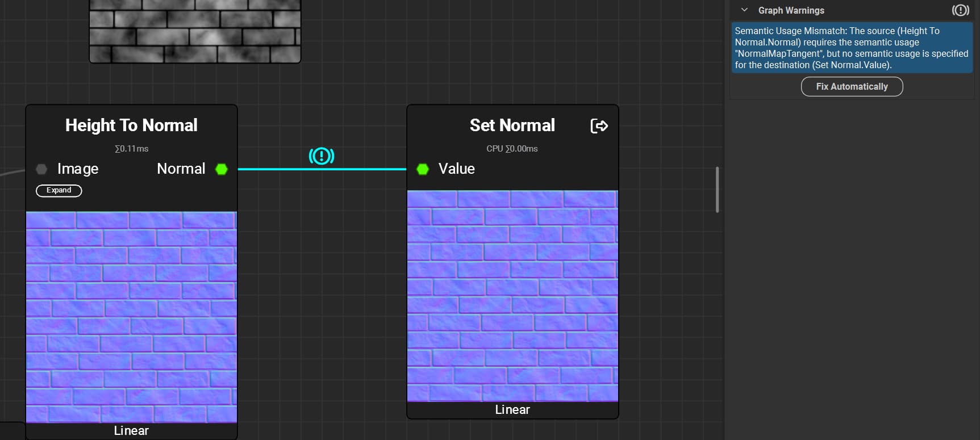Click the output arrow icon on Set Normal
This screenshot has width=980, height=440.
599,125
